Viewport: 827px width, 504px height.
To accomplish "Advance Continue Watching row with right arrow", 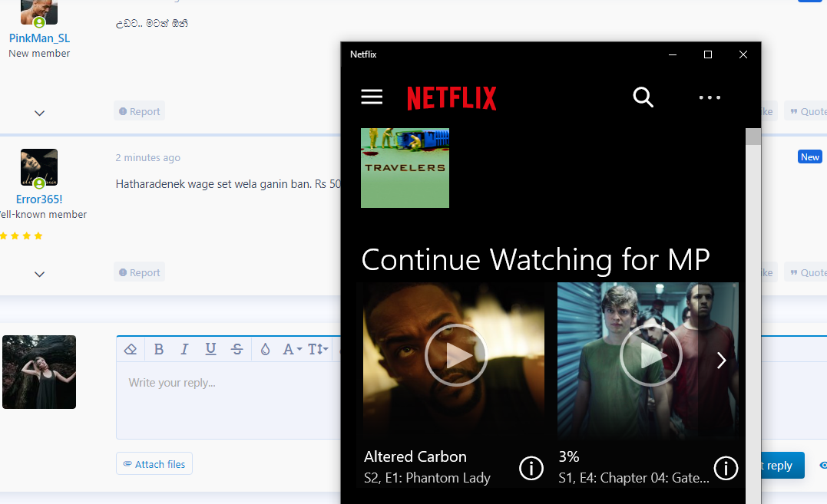I will tap(722, 361).
